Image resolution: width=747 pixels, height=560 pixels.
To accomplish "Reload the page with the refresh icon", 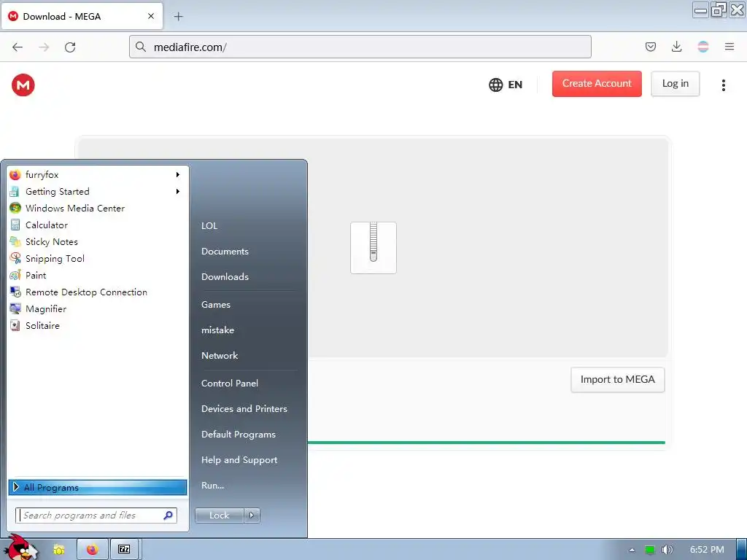I will click(x=70, y=47).
